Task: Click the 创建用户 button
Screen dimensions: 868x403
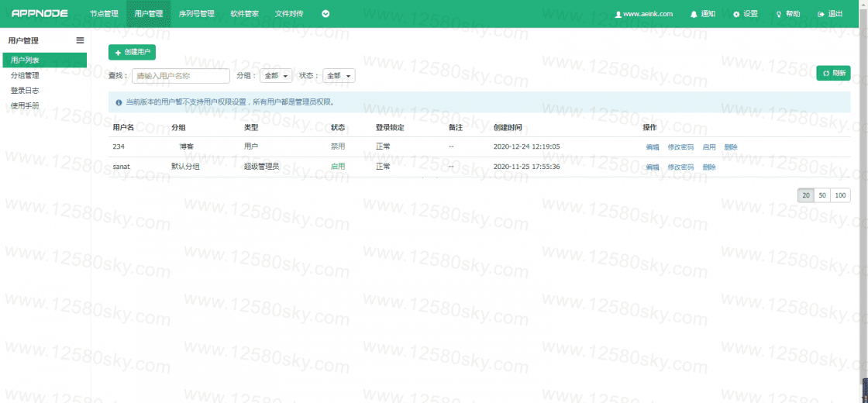Action: (x=132, y=52)
